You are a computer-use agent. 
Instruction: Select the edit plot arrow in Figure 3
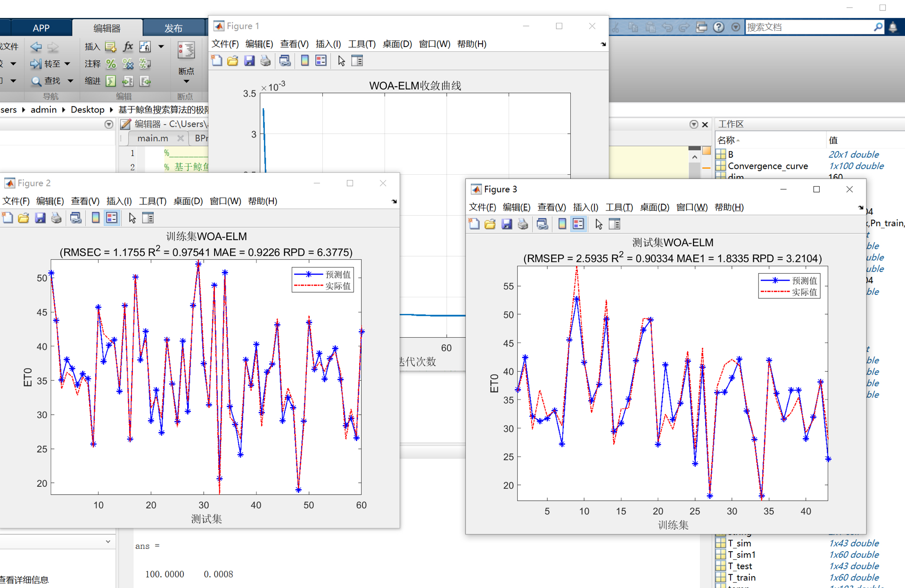pos(599,224)
